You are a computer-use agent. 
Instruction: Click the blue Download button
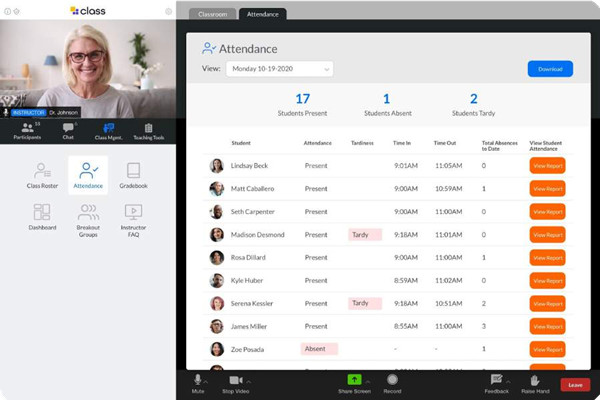pos(550,69)
